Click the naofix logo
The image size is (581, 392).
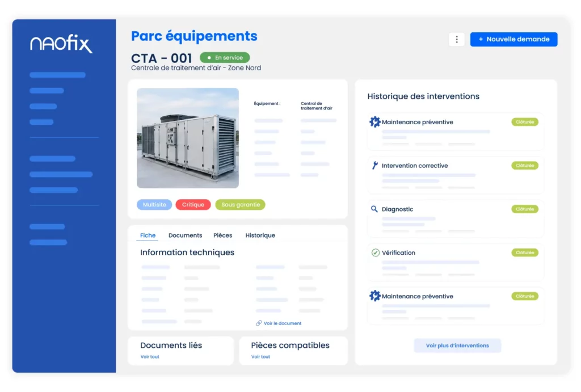pos(61,44)
